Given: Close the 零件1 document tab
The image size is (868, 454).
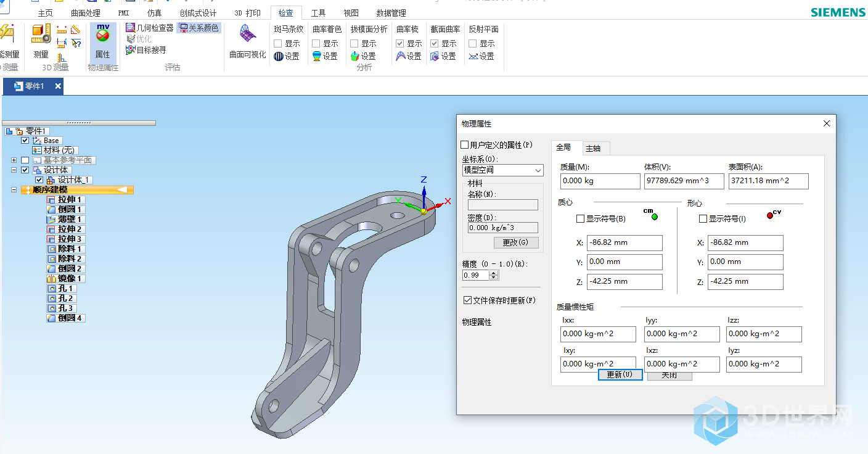Looking at the screenshot, I should pos(58,86).
